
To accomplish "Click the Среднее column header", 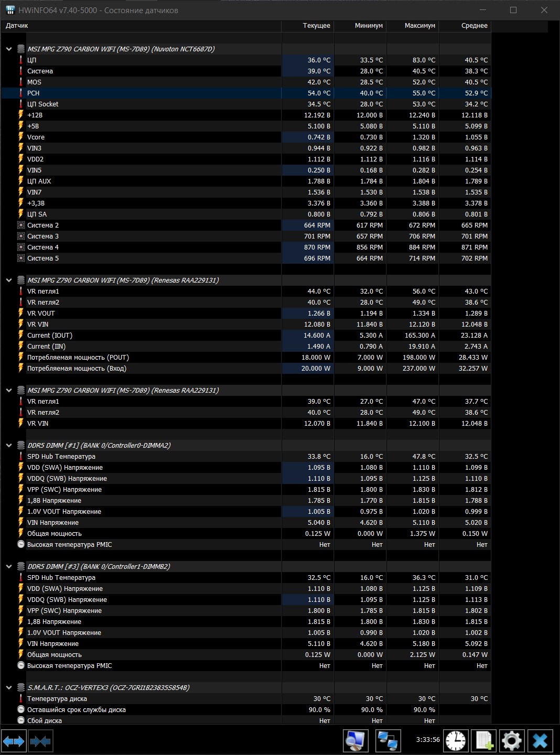I will tap(465, 26).
